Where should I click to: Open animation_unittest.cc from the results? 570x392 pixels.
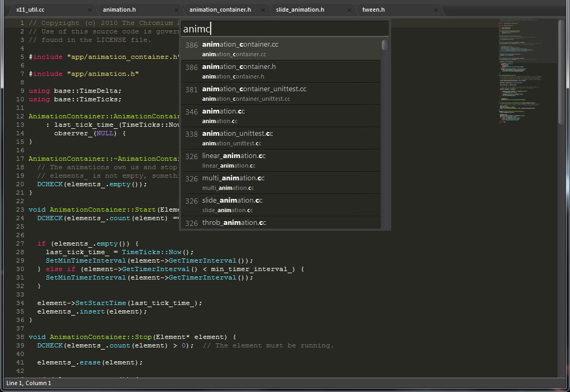tap(280, 138)
